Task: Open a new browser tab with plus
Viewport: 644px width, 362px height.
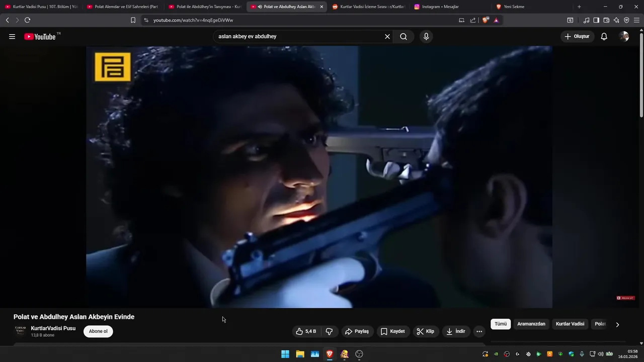Action: [x=579, y=7]
